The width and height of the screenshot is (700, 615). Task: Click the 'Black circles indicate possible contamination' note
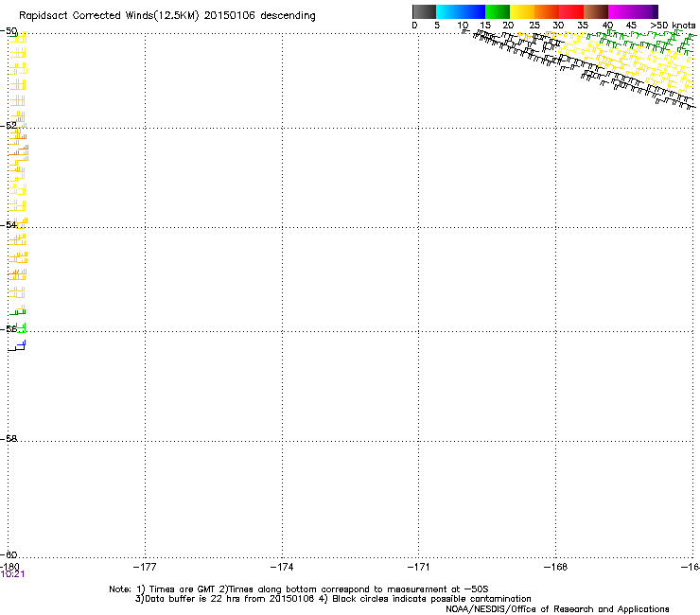tap(431, 599)
